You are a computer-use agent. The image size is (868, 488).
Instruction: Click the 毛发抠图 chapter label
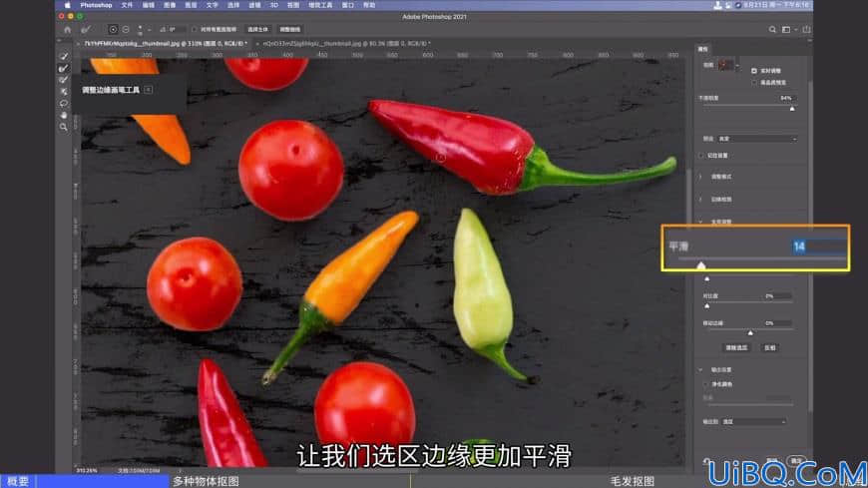tap(633, 481)
